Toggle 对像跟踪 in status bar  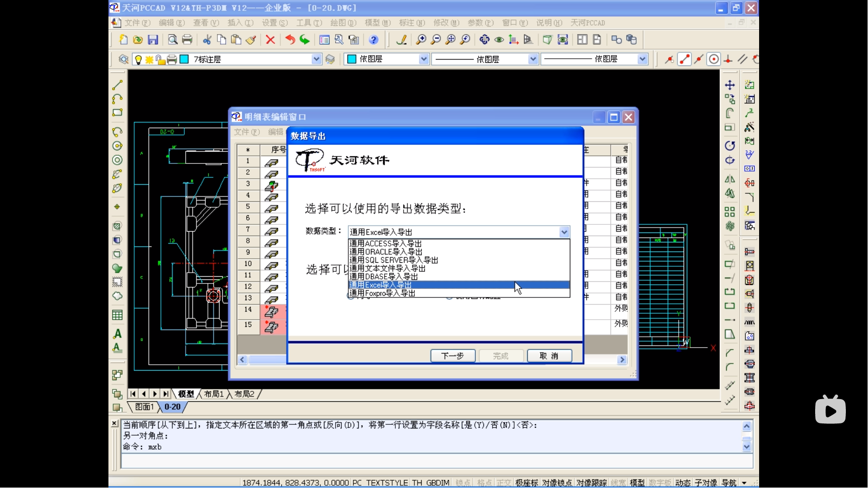click(591, 483)
